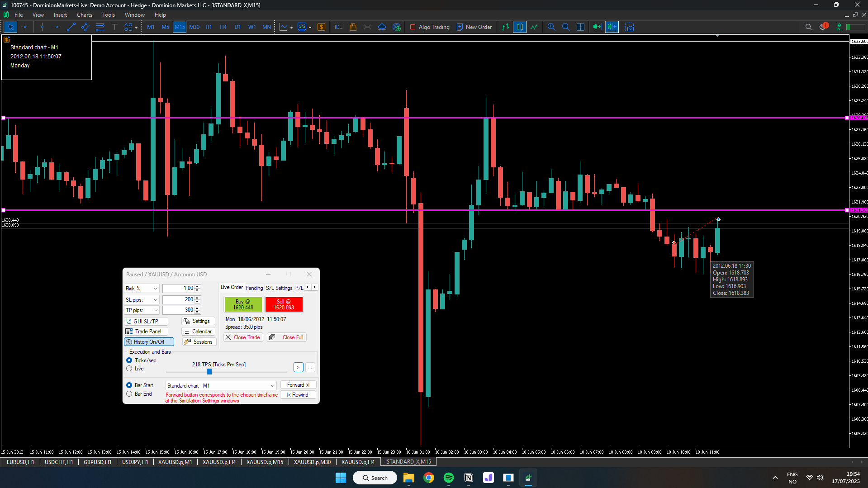Select the M1 timeframe

(x=151, y=27)
